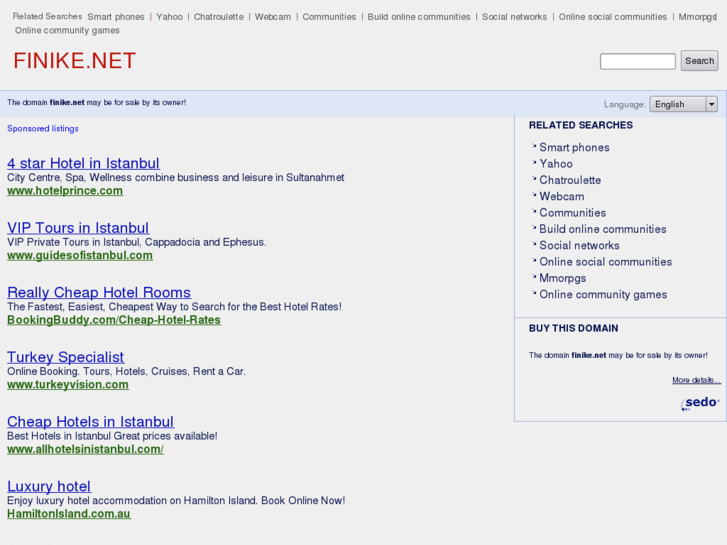
Task: Open the 'VIP Tours in Istanbul' listing
Action: pyautogui.click(x=78, y=228)
